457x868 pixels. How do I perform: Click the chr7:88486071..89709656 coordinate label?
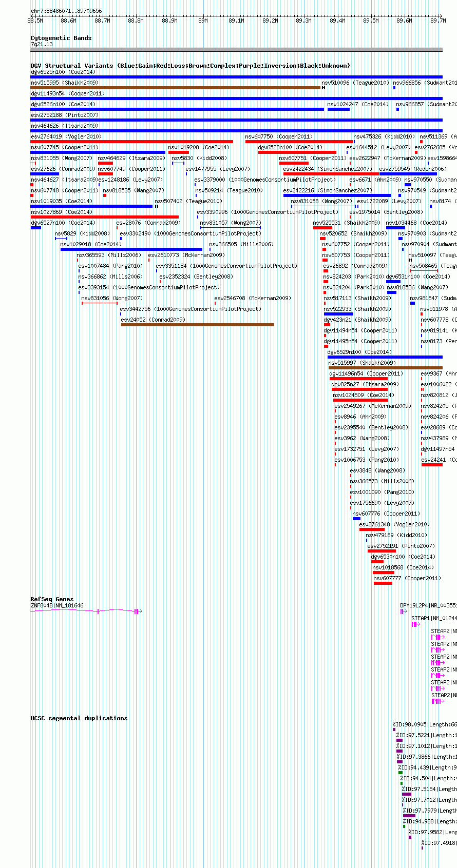pyautogui.click(x=66, y=11)
